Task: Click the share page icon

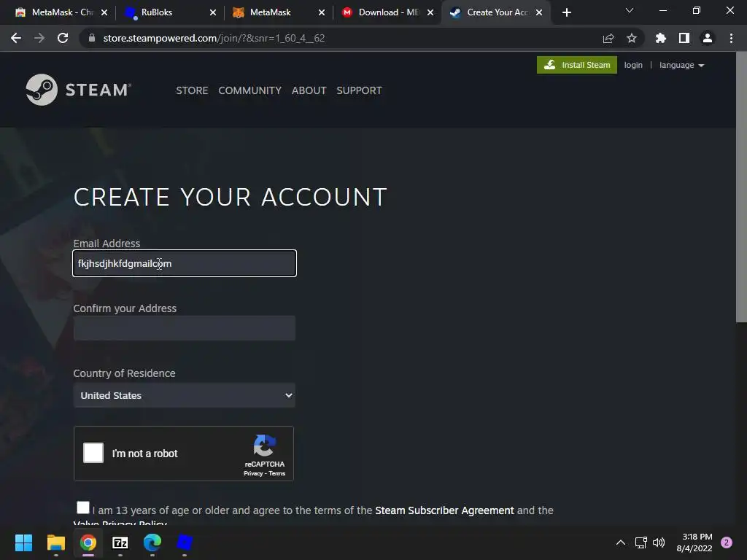Action: [x=608, y=38]
